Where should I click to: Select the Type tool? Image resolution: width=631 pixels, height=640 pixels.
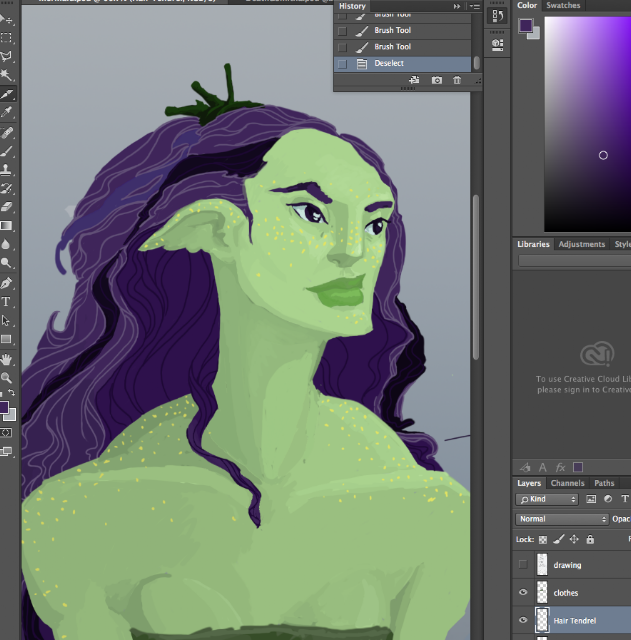tap(6, 302)
